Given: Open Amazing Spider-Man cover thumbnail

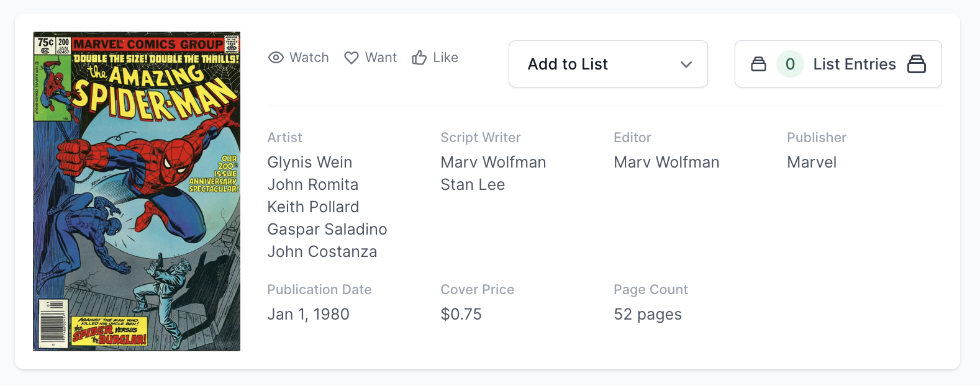Looking at the screenshot, I should click(137, 191).
